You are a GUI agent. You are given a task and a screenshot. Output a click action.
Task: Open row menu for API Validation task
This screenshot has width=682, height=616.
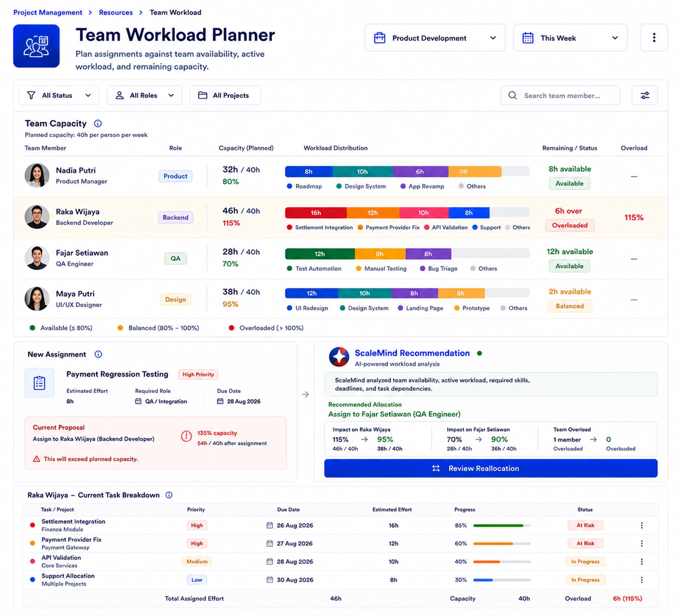(641, 561)
